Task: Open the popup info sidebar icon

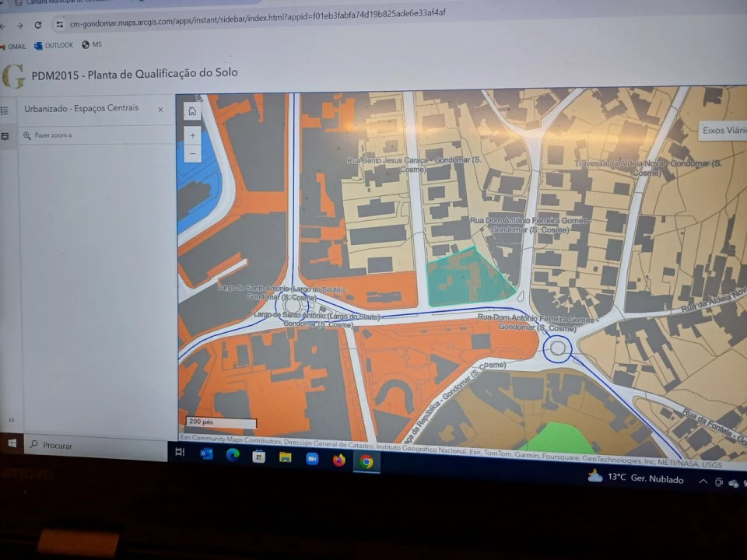Action: (5, 136)
